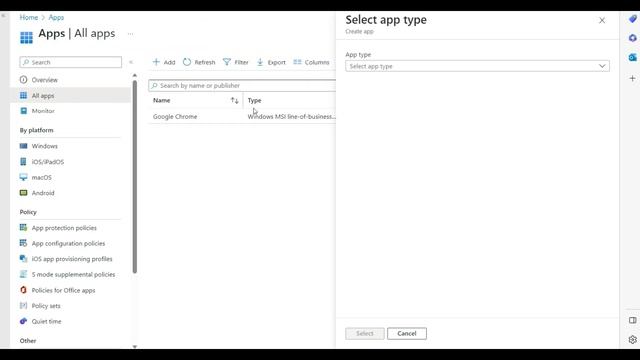Open the Monitor sidebar item
Viewport: 640px width, 360px height.
[x=43, y=111]
